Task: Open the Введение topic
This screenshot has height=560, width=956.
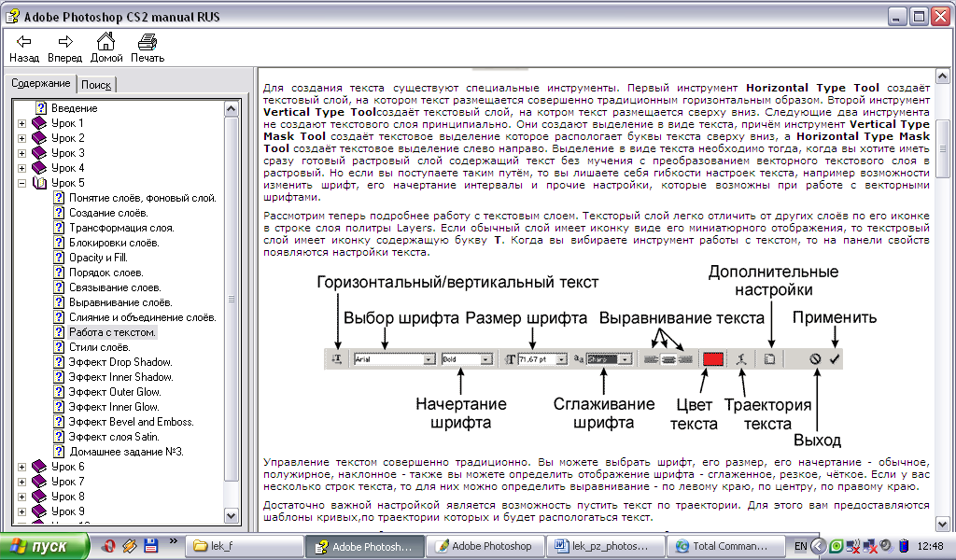Action: point(74,108)
